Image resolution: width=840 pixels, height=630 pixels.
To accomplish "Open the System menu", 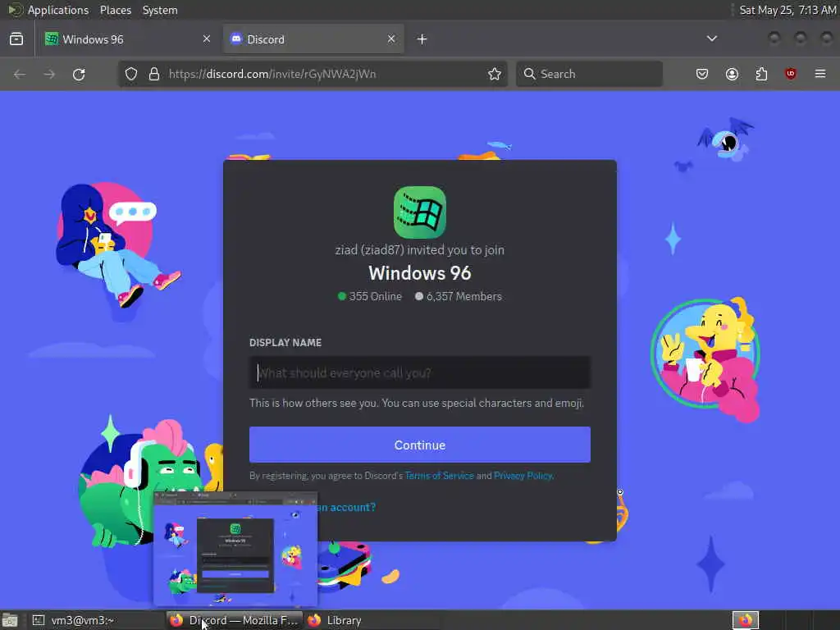I will pos(160,10).
